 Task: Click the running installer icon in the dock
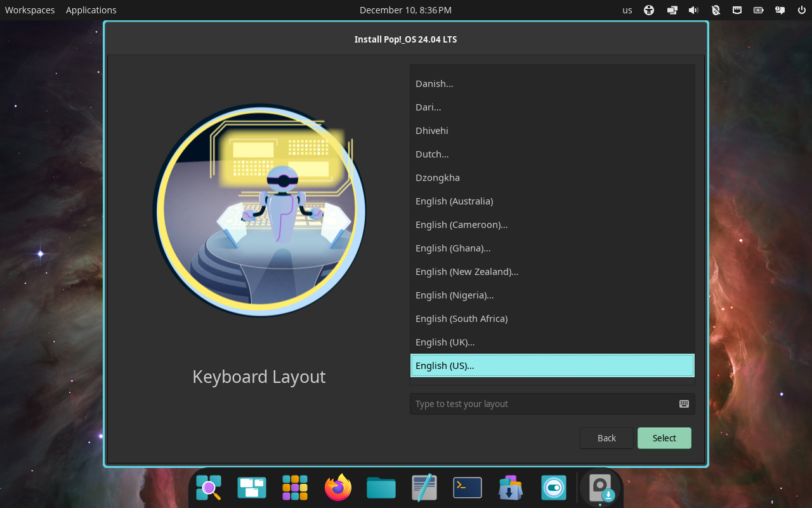point(599,487)
